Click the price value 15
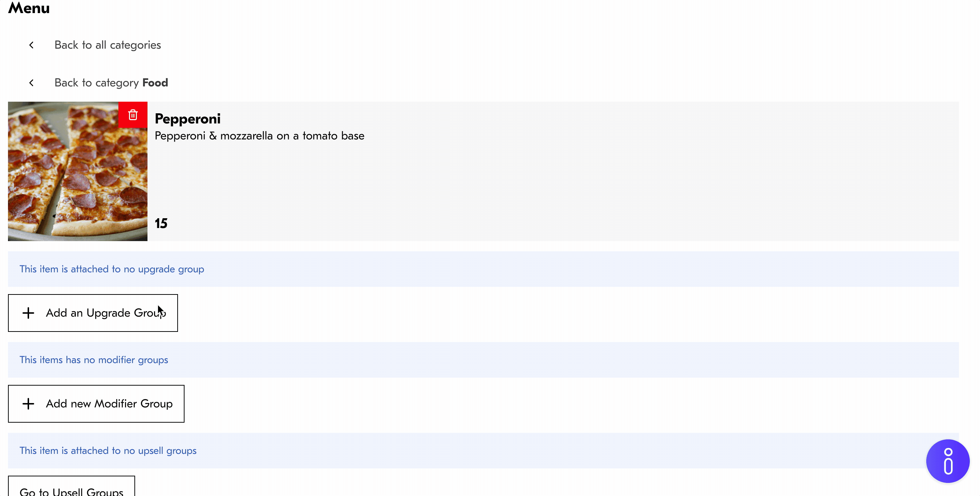The height and width of the screenshot is (496, 980). pos(161,223)
